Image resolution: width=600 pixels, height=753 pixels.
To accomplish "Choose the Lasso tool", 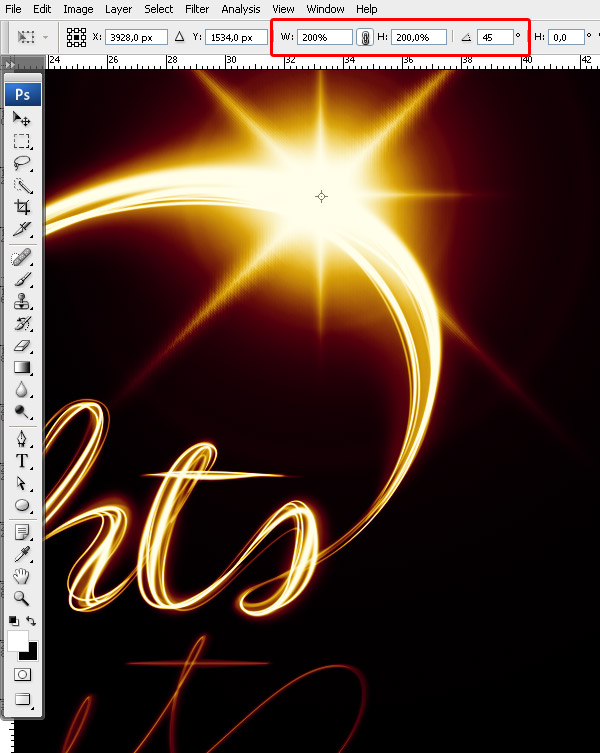I will (22, 163).
